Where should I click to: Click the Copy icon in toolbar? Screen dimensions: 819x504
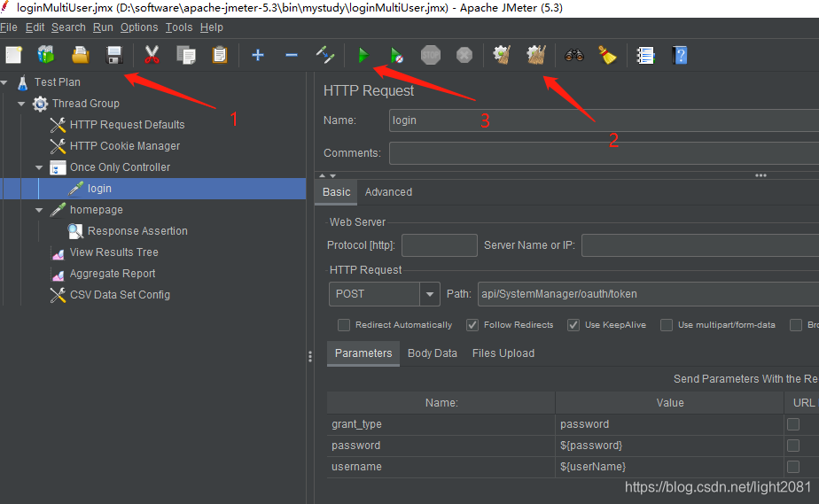coord(185,55)
